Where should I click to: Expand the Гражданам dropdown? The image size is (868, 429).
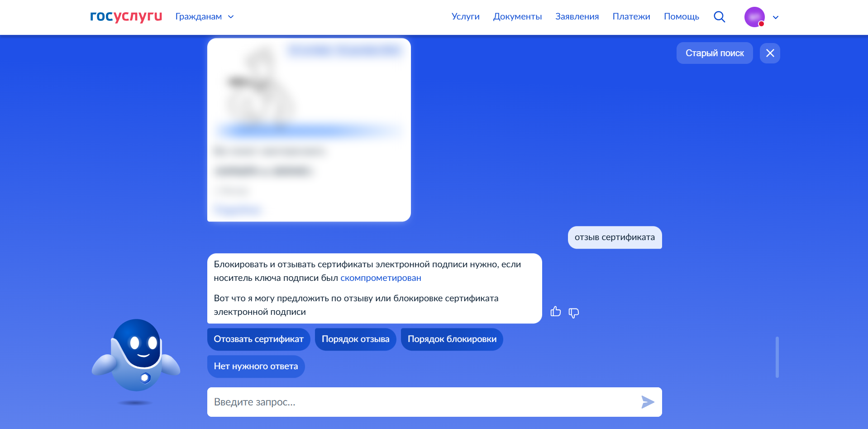click(x=205, y=17)
